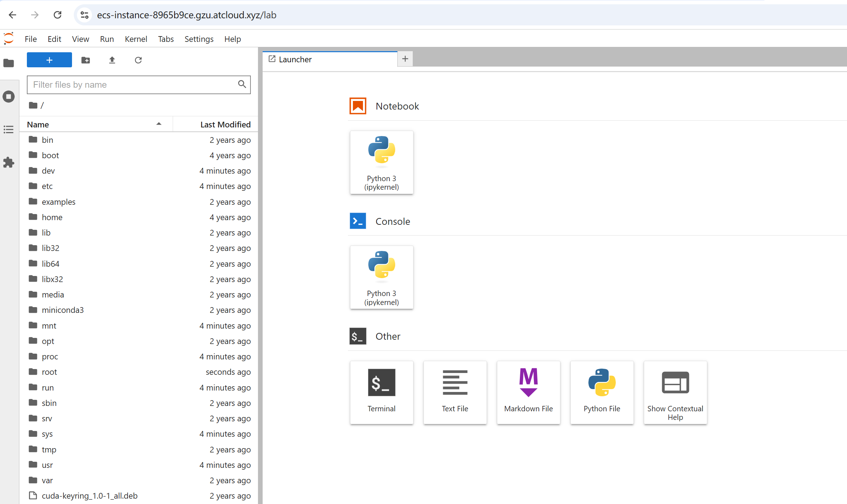Select the miniconda3 folder
This screenshot has height=504, width=847.
(63, 310)
